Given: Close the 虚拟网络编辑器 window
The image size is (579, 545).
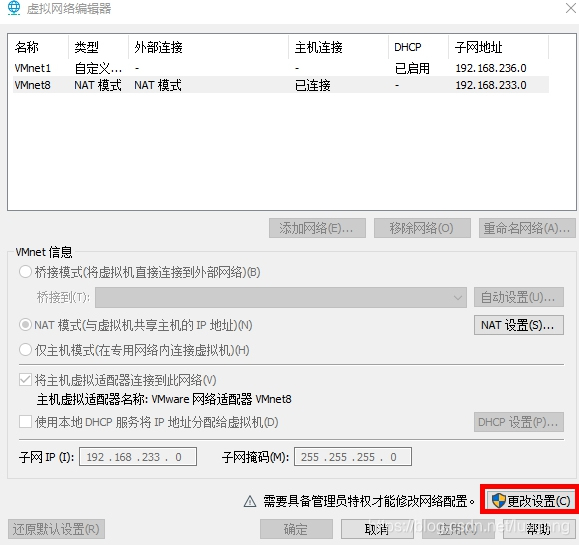Looking at the screenshot, I should tap(571, 8).
